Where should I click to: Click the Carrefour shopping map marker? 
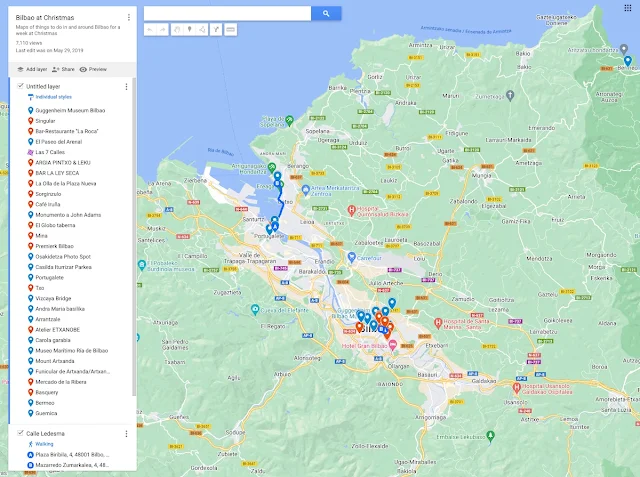[x=351, y=257]
